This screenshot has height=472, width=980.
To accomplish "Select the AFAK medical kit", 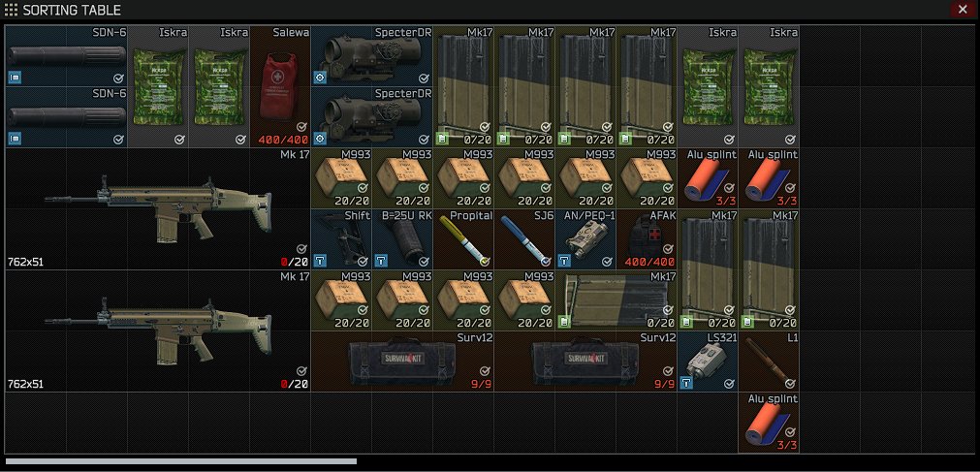I will tap(647, 239).
